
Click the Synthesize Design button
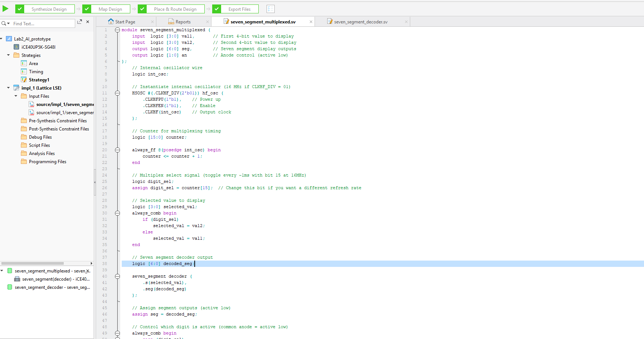(49, 9)
